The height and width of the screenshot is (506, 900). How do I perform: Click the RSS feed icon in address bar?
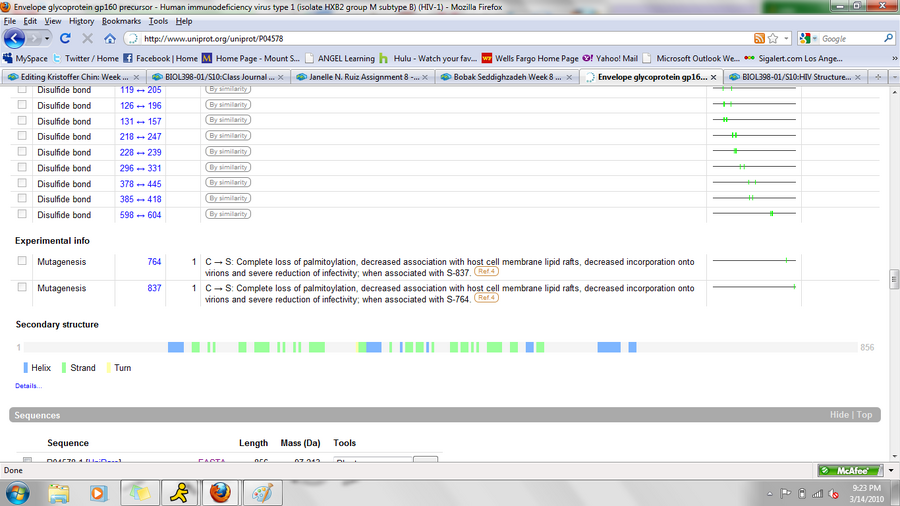point(759,39)
